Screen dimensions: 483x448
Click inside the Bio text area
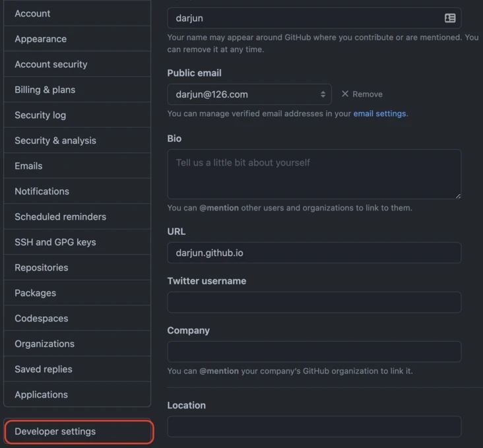(x=313, y=174)
